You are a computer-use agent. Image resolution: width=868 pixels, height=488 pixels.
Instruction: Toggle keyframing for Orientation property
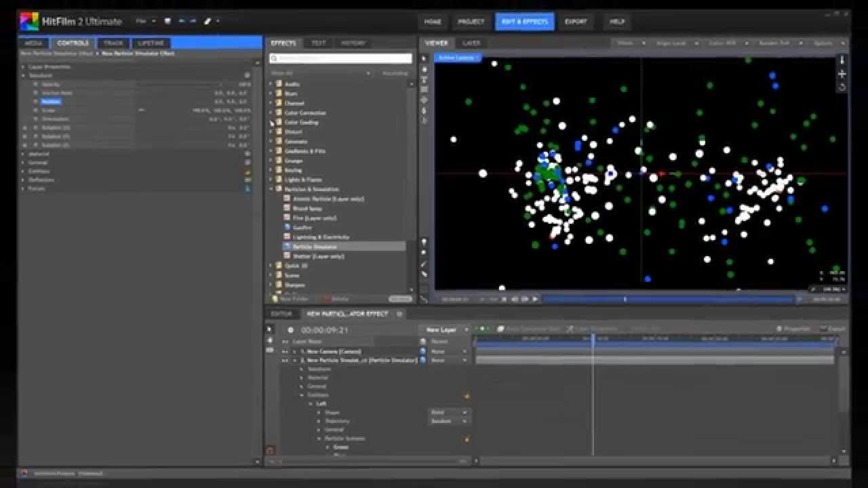pos(35,119)
